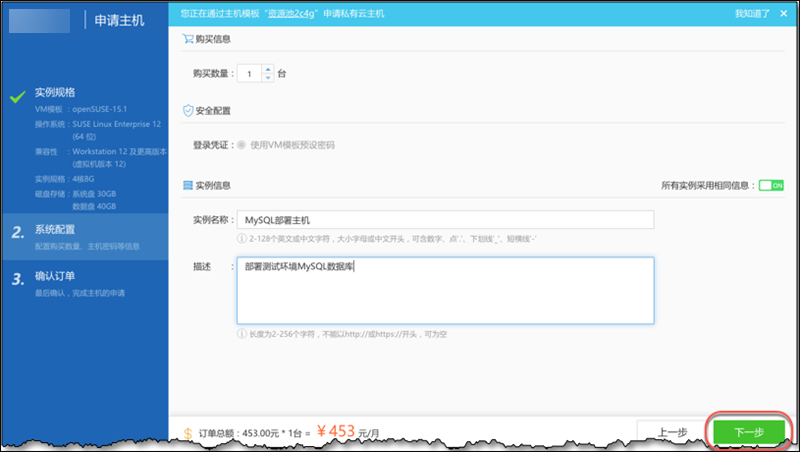
Task: Click the 上一步 button
Action: point(671,432)
